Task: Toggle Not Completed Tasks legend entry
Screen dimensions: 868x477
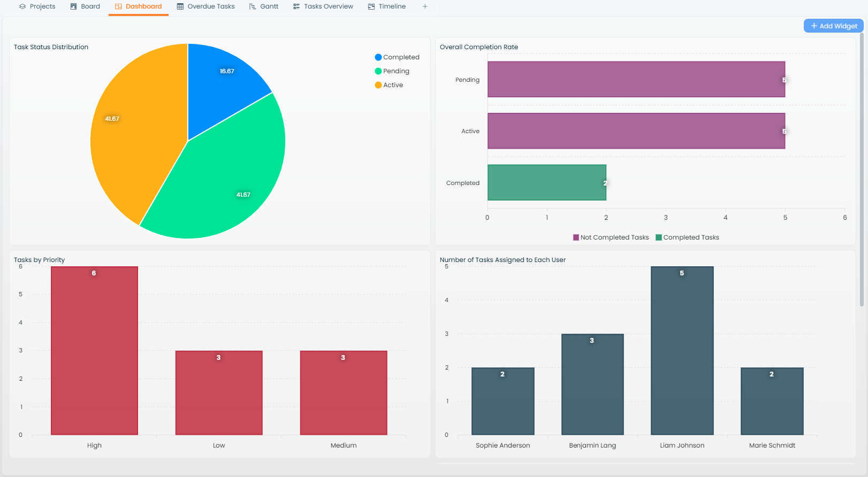Action: pos(611,237)
